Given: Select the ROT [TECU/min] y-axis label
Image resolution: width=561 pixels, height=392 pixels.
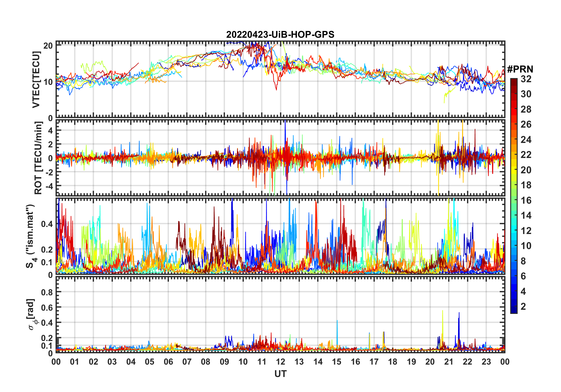Looking at the screenshot, I should click(38, 158).
